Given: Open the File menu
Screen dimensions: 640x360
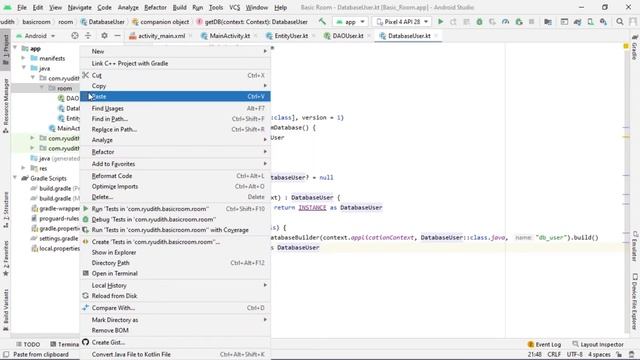Looking at the screenshot, I should (22, 7).
